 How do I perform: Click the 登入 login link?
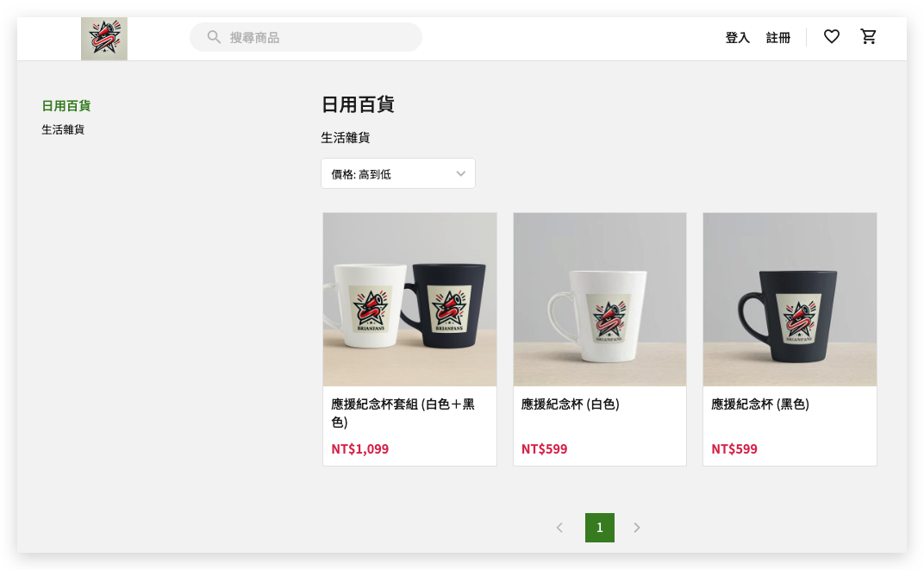[737, 38]
